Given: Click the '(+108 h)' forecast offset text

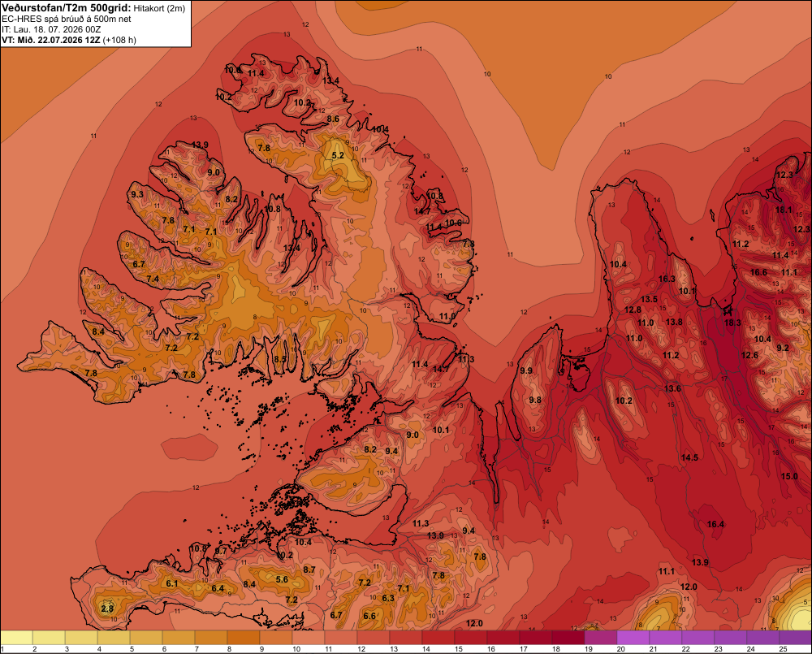Looking at the screenshot, I should pos(119,40).
